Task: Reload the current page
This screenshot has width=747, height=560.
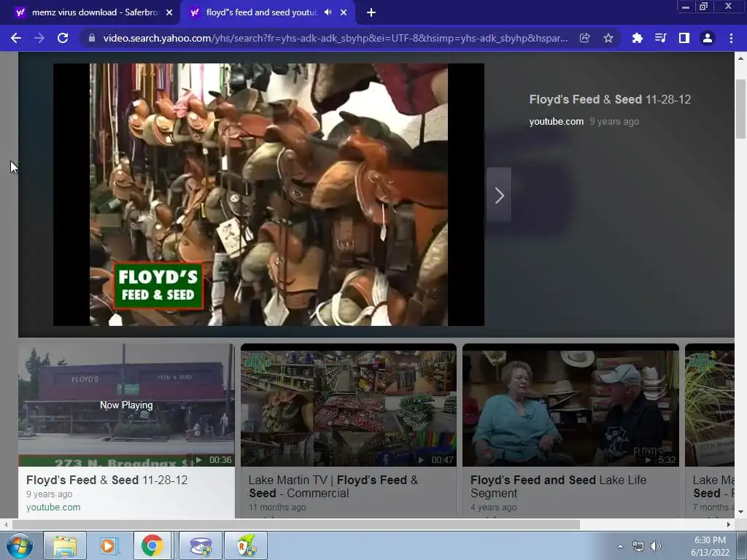Action: [x=63, y=38]
